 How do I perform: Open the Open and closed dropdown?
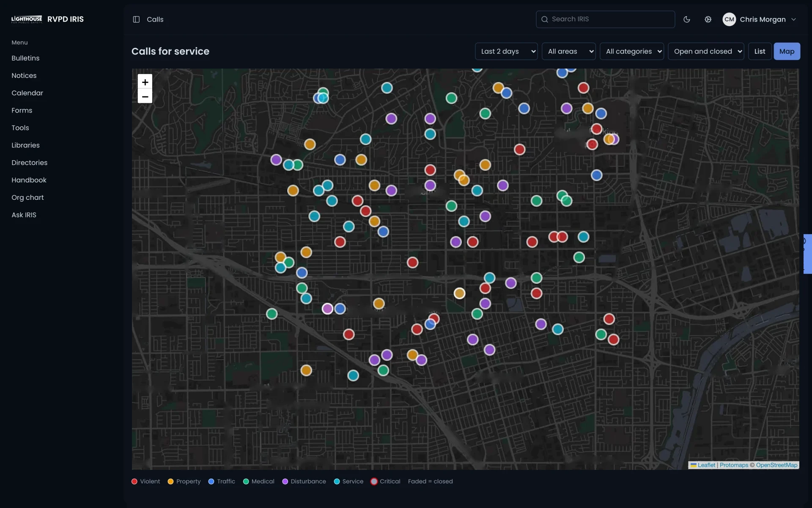click(706, 51)
